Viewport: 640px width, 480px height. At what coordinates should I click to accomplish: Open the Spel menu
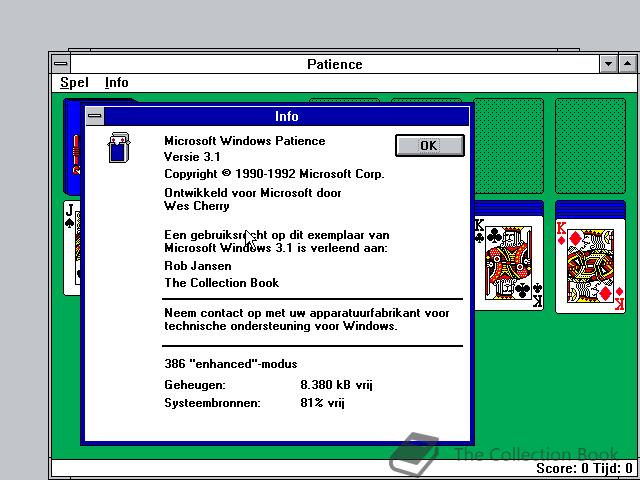tap(74, 83)
